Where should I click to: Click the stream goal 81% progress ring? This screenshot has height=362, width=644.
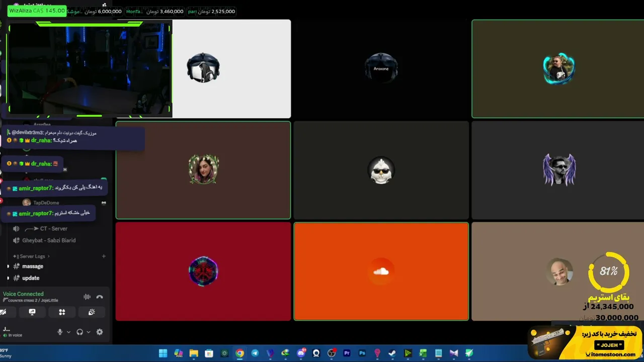[609, 271]
